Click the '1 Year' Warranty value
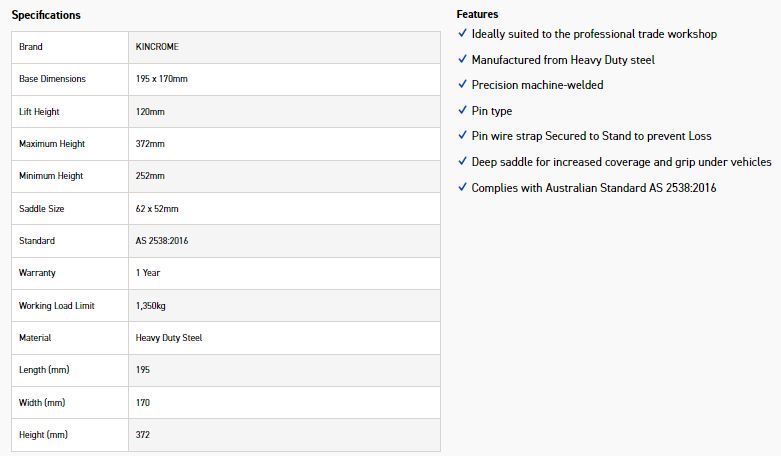Screen dimensions: 781x456 click(x=148, y=273)
